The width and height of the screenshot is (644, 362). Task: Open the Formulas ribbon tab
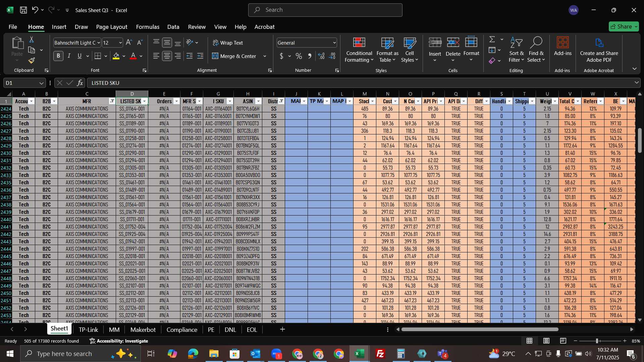click(148, 27)
